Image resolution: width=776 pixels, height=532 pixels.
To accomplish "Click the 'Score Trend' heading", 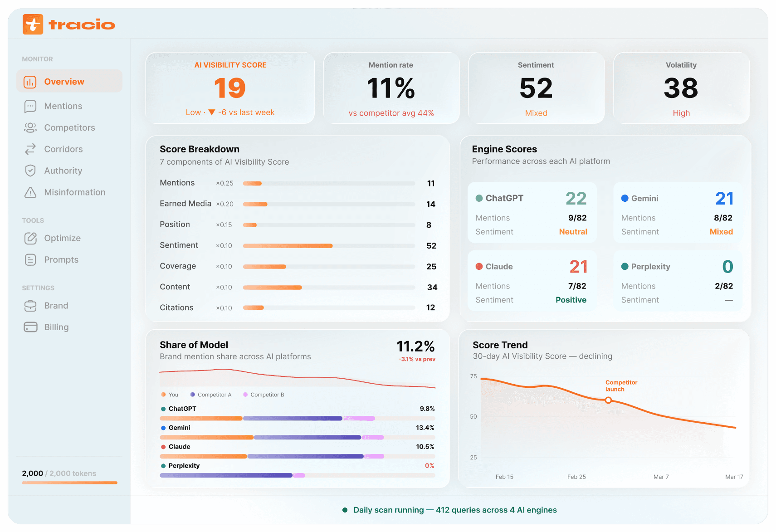I will tap(500, 345).
